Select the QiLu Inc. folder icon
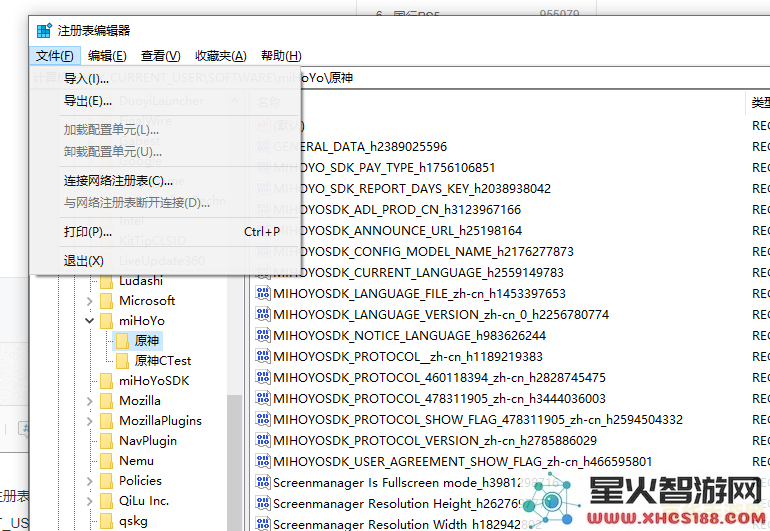 click(106, 501)
